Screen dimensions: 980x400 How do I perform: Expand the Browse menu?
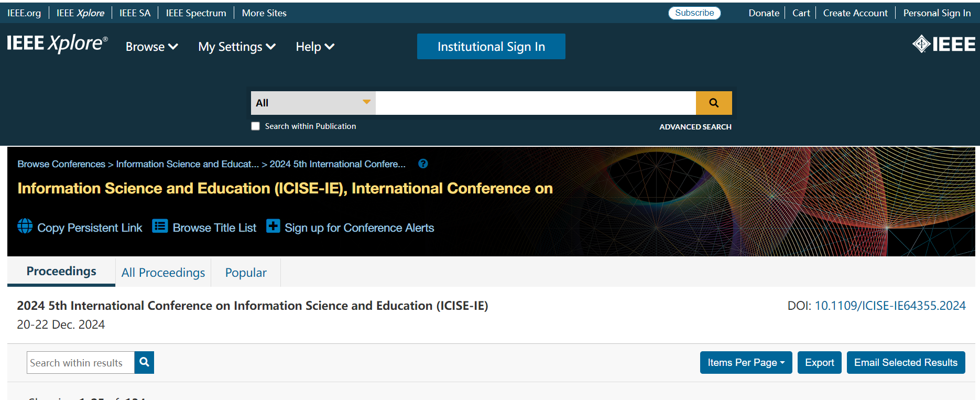[152, 47]
